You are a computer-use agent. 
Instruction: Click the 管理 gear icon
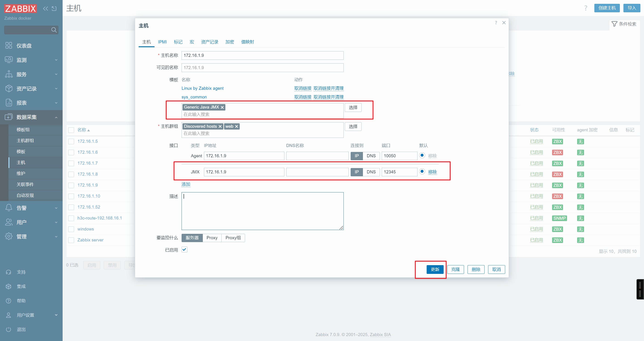click(9, 236)
